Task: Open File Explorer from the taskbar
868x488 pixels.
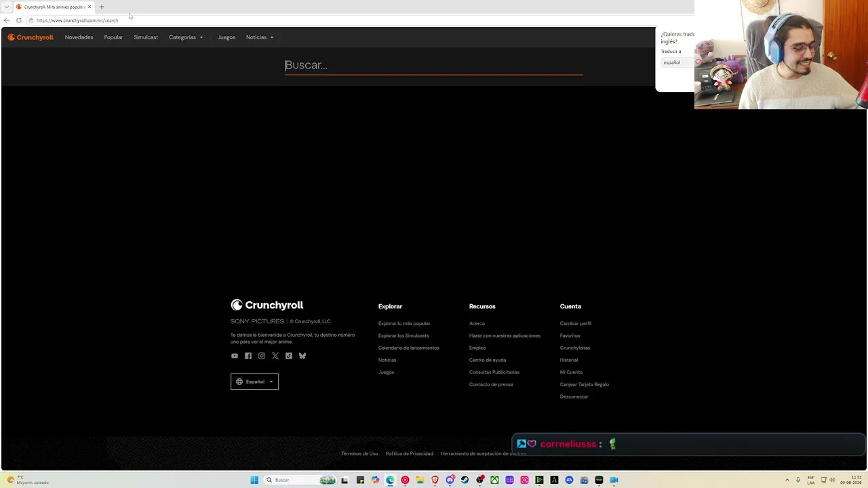Action: 420,480
